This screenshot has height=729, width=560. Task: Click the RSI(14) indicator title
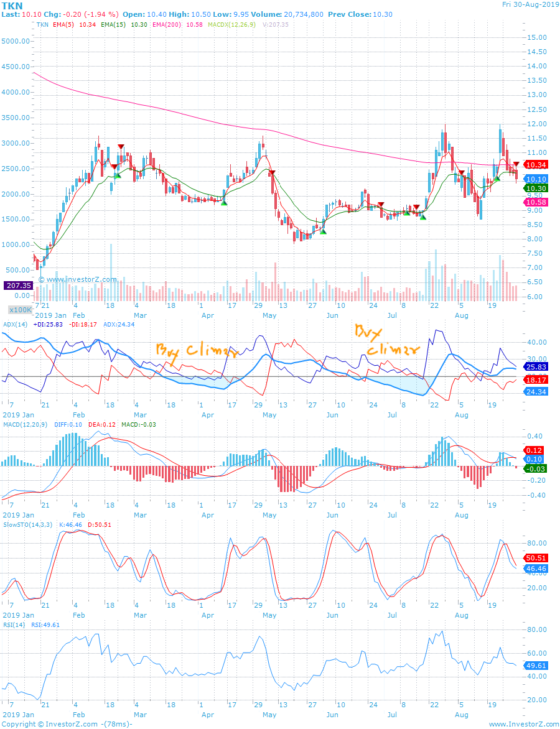coord(14,625)
